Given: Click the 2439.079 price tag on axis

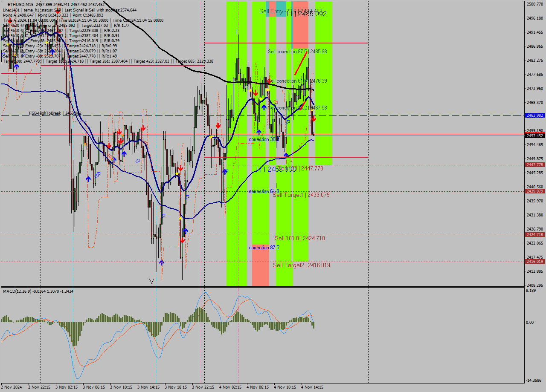Looking at the screenshot, I should 535,191.
